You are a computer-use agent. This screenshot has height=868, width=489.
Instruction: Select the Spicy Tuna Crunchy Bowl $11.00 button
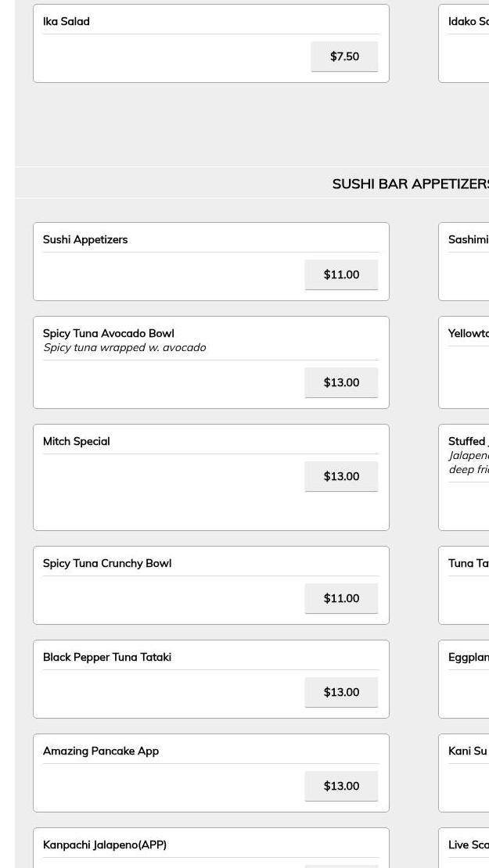point(341,598)
